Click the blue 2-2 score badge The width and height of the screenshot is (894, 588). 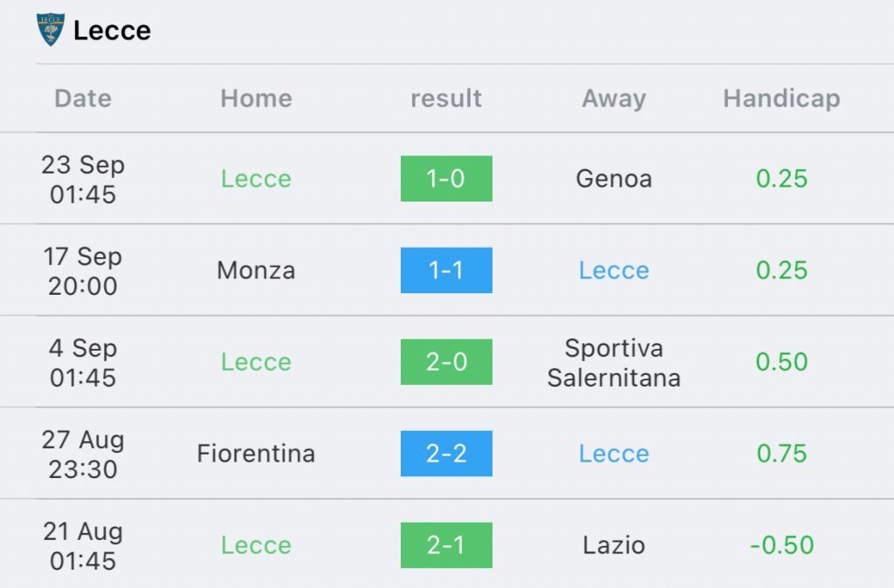click(x=446, y=454)
